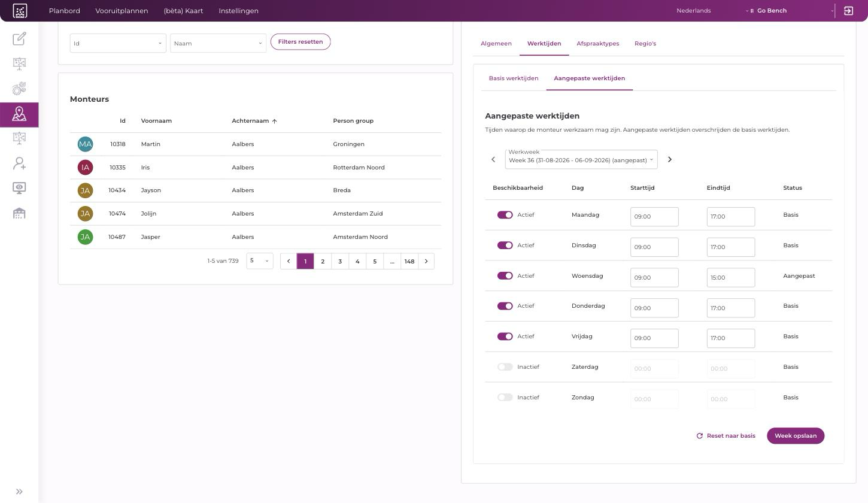Open the monitor eye sidebar icon

click(x=19, y=188)
